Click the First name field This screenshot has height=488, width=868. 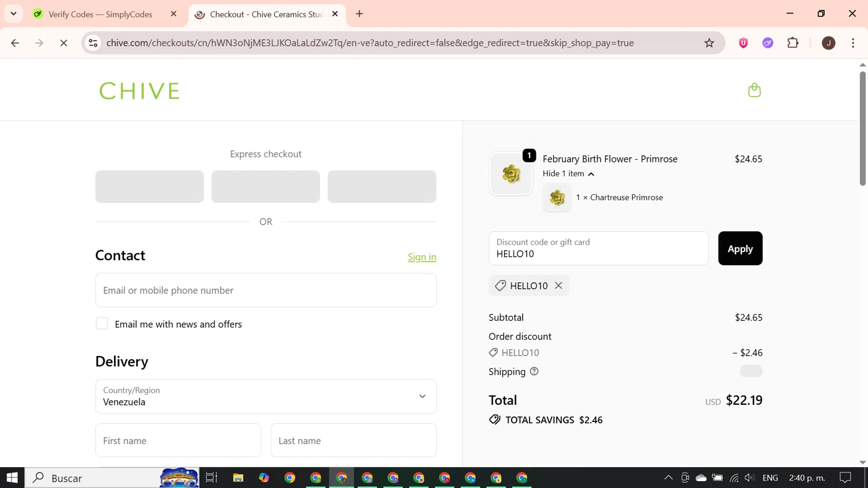[x=178, y=441]
